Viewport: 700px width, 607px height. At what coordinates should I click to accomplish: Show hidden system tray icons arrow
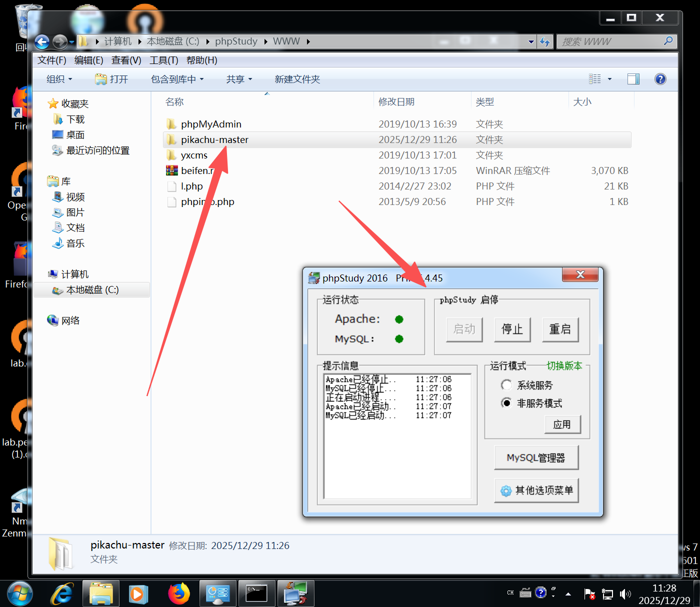click(568, 594)
